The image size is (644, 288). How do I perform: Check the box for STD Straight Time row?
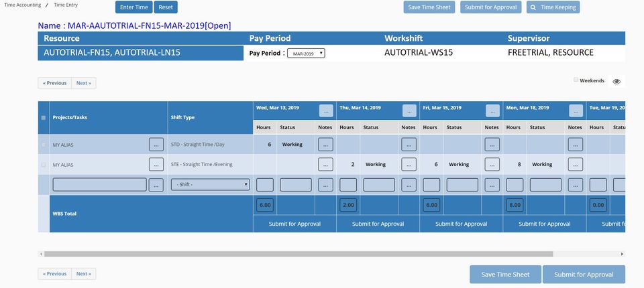coord(44,145)
